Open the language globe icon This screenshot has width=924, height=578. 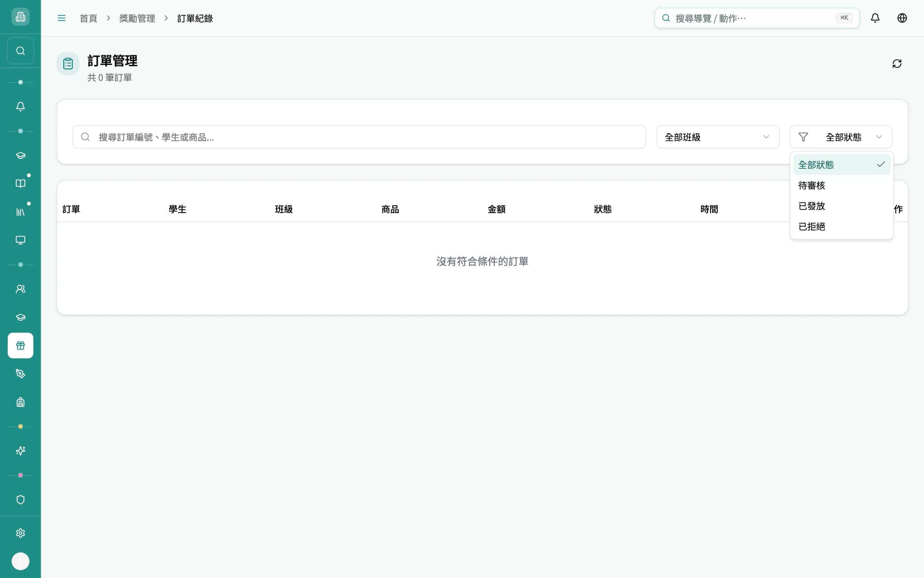tap(902, 18)
